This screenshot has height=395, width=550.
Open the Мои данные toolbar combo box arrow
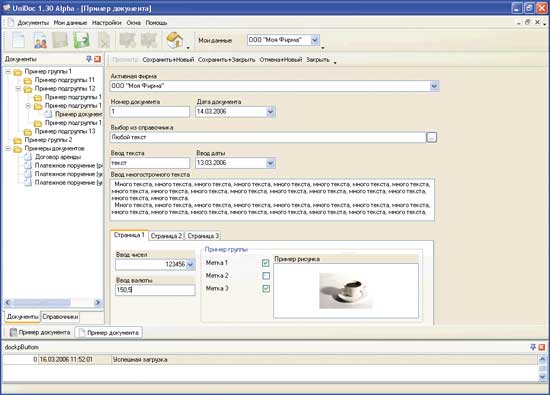[315, 40]
